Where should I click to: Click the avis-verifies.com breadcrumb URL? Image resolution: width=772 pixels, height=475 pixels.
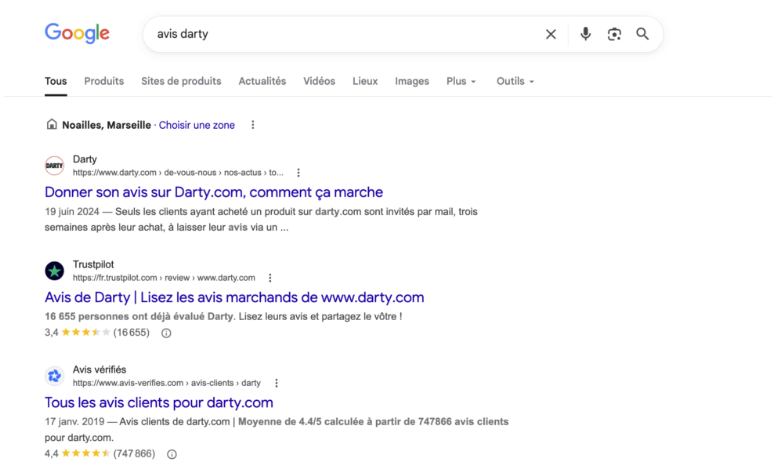click(x=167, y=383)
